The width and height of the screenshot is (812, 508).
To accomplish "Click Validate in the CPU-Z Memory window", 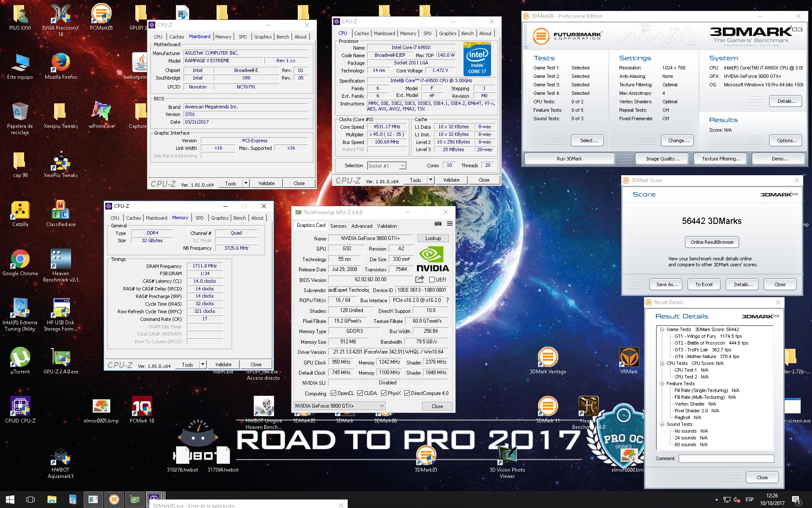I will tap(223, 364).
